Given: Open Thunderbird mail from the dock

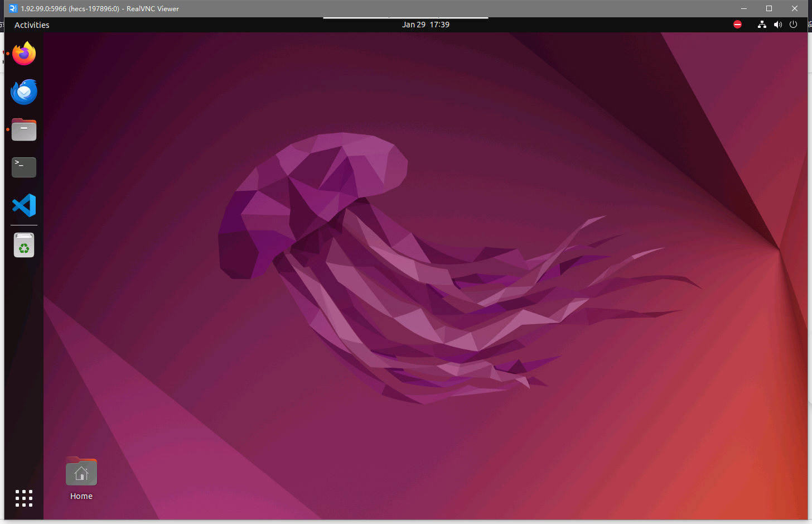Looking at the screenshot, I should [24, 92].
